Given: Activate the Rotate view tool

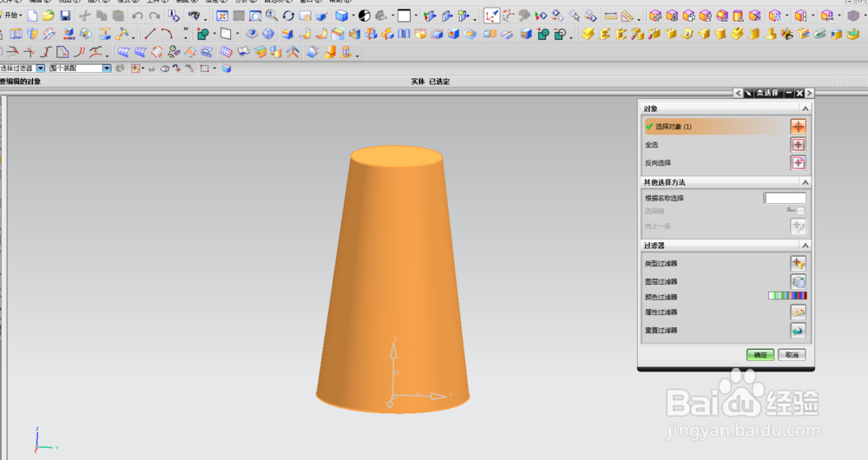Looking at the screenshot, I should click(288, 16).
